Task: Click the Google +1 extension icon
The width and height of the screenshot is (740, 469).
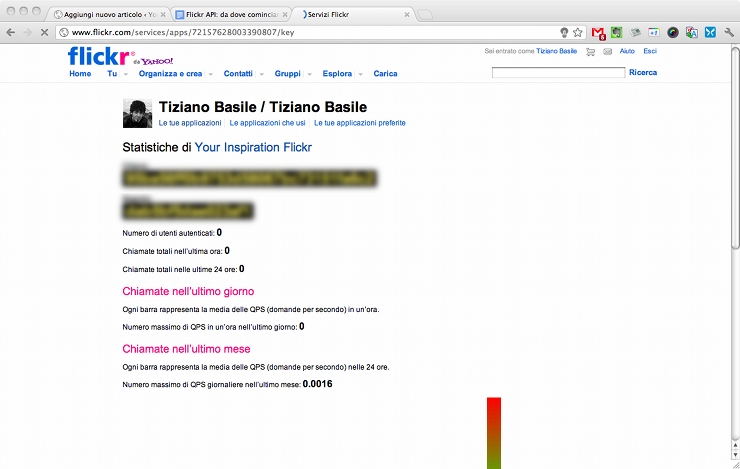Action: point(654,32)
